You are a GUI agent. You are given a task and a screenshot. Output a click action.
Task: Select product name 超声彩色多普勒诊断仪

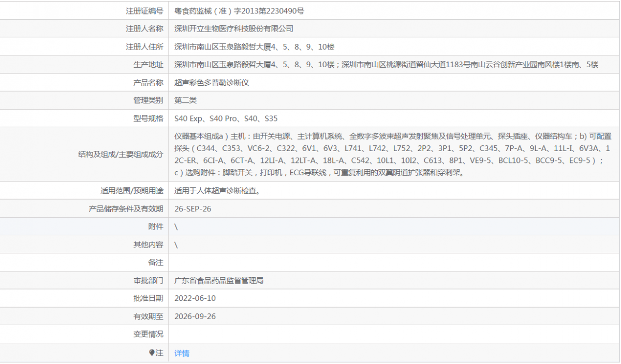tap(212, 83)
